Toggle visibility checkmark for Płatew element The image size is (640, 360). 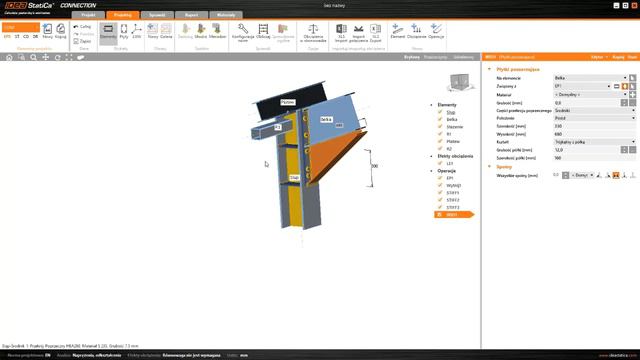[440, 141]
